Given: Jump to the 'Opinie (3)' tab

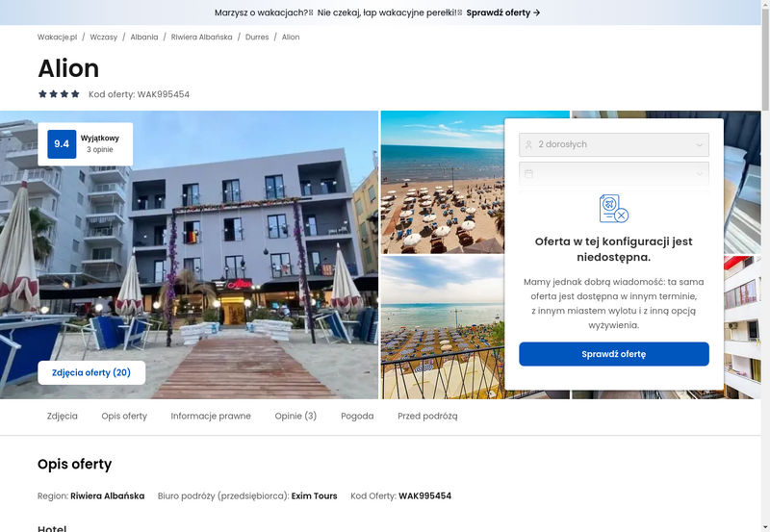Looking at the screenshot, I should (295, 417).
